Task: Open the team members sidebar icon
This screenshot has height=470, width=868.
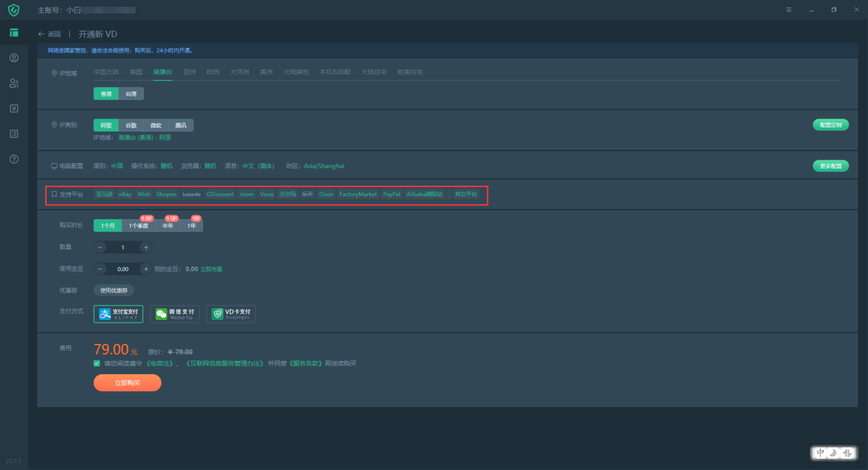Action: [14, 84]
